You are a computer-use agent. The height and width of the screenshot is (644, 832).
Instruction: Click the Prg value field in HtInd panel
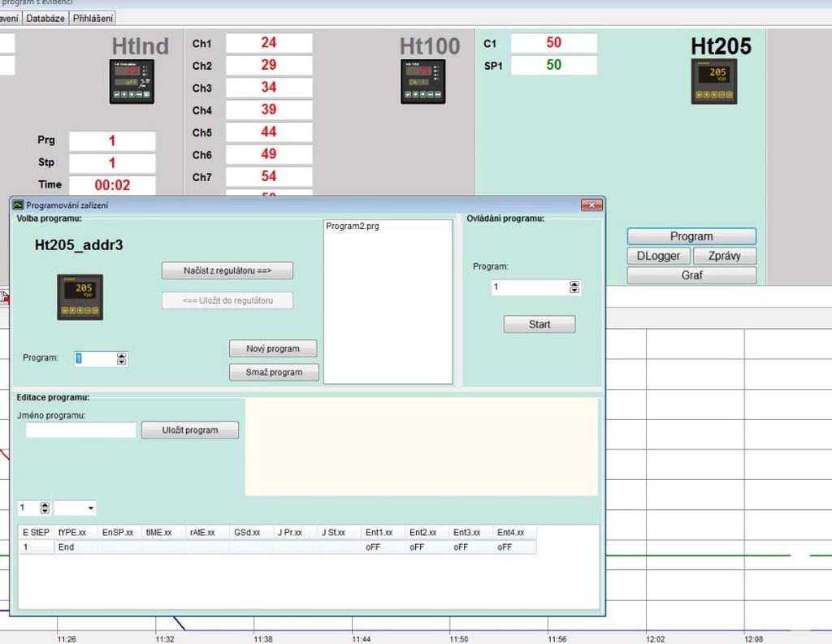112,141
